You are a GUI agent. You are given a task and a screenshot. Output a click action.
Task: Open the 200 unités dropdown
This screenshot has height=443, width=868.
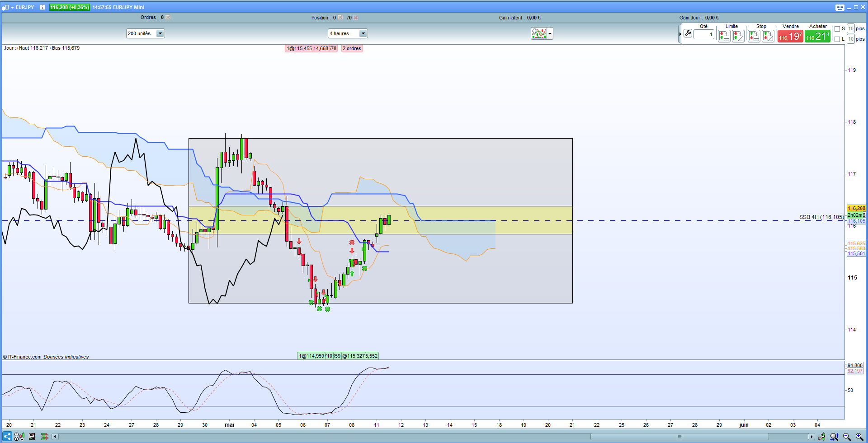[x=146, y=33]
